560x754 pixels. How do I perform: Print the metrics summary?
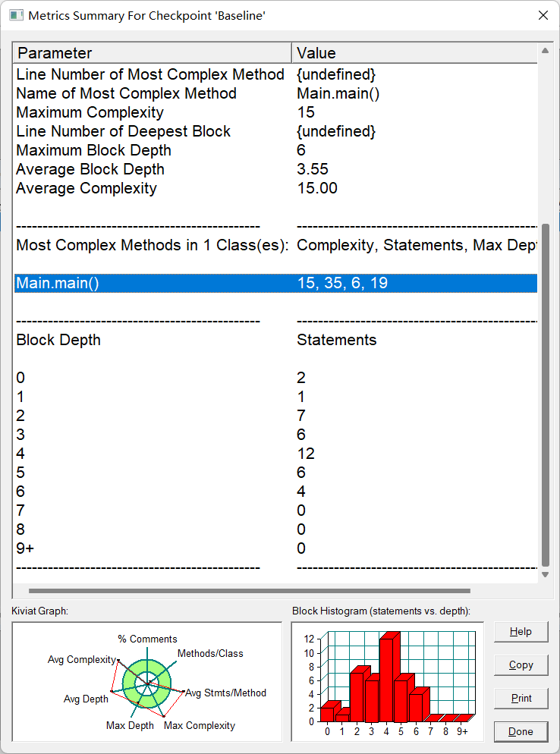[521, 698]
